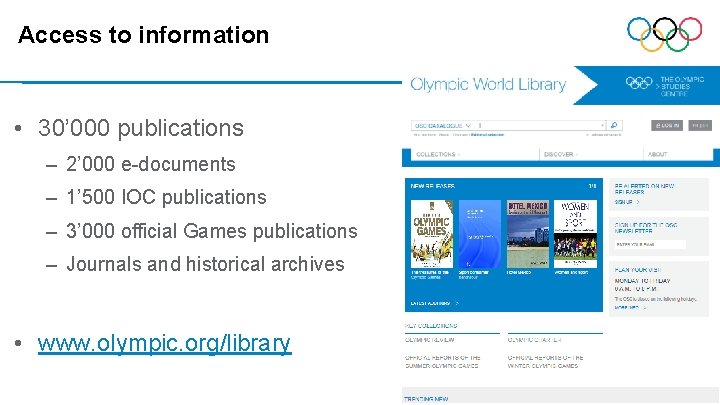Open the Women and Sport book cover
Screen dimensions: 720x405
(x=575, y=234)
